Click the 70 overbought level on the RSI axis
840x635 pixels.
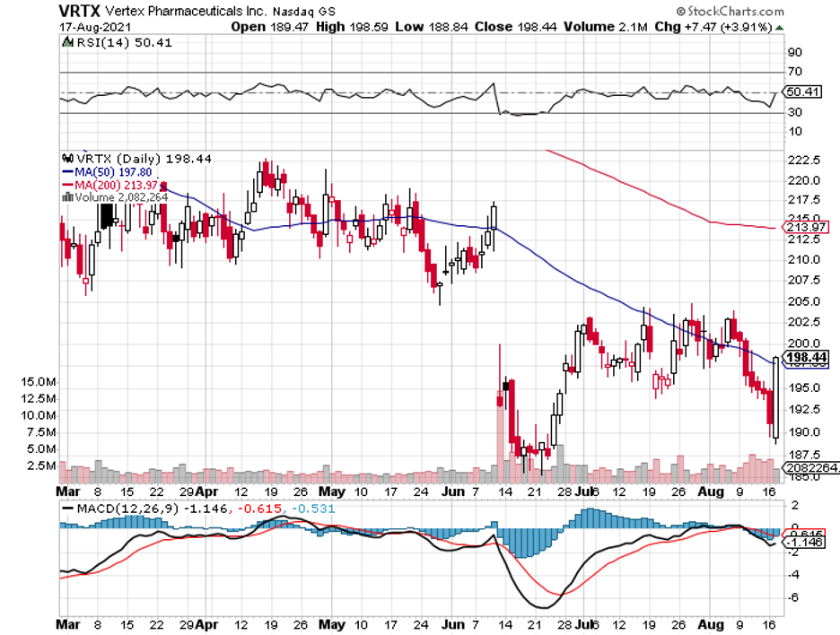pyautogui.click(x=795, y=71)
